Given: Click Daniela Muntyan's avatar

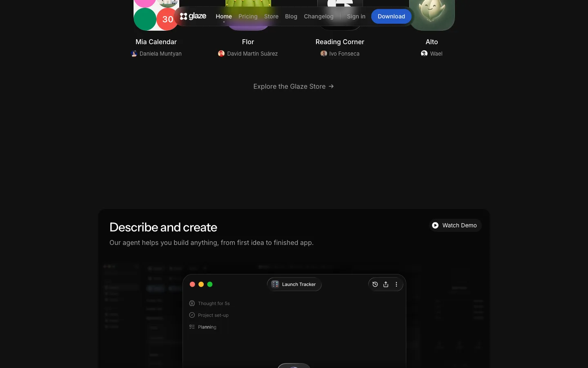Looking at the screenshot, I should click(x=134, y=54).
